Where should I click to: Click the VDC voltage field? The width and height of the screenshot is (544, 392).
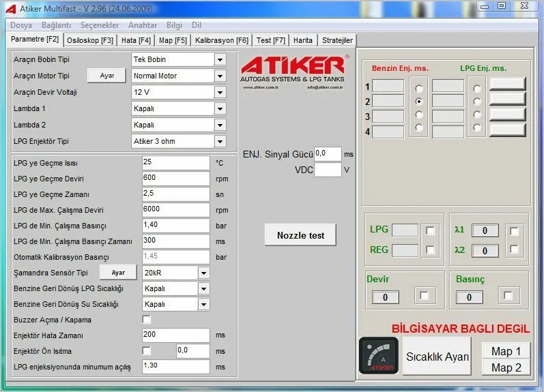(328, 170)
